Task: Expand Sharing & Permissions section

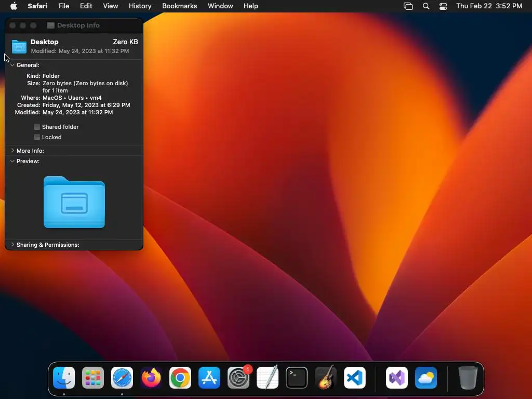Action: [x=12, y=244]
